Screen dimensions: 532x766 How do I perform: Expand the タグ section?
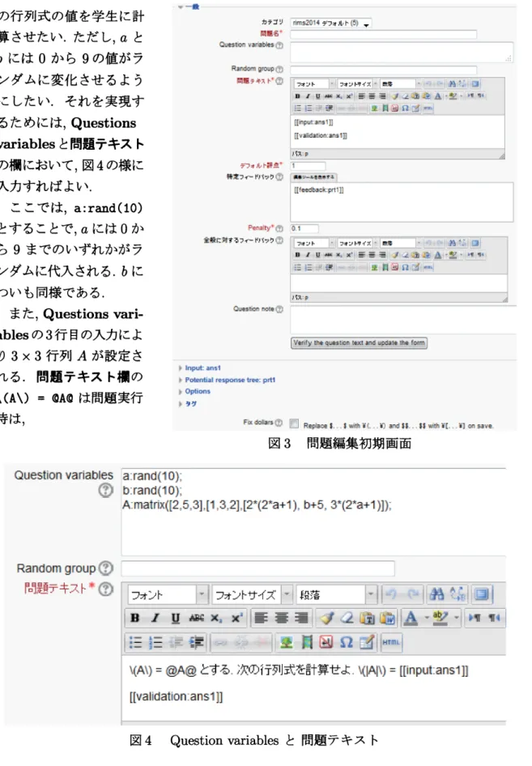(x=190, y=403)
